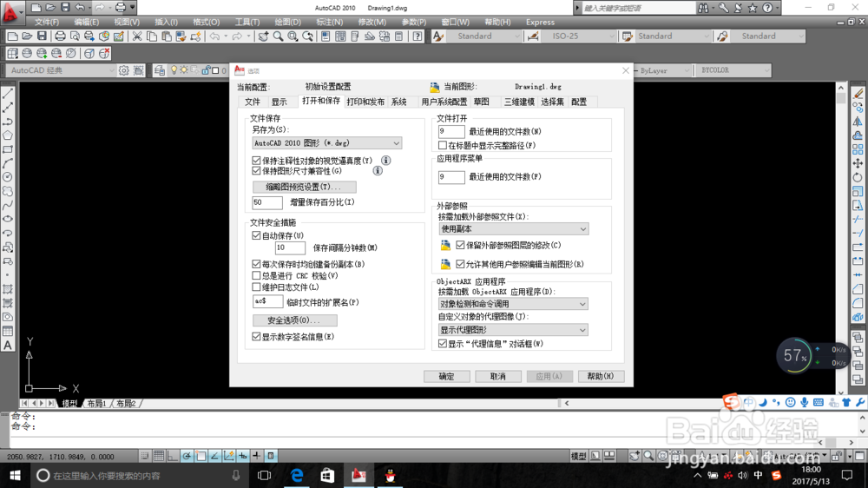Switch to the 布局1 layout tab

(97, 403)
